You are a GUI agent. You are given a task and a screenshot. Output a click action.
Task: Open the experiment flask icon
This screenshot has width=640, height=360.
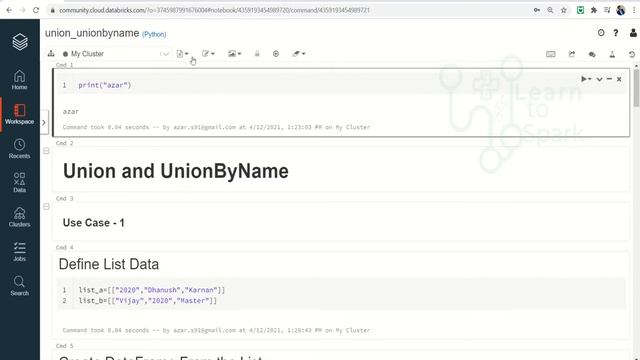(612, 54)
